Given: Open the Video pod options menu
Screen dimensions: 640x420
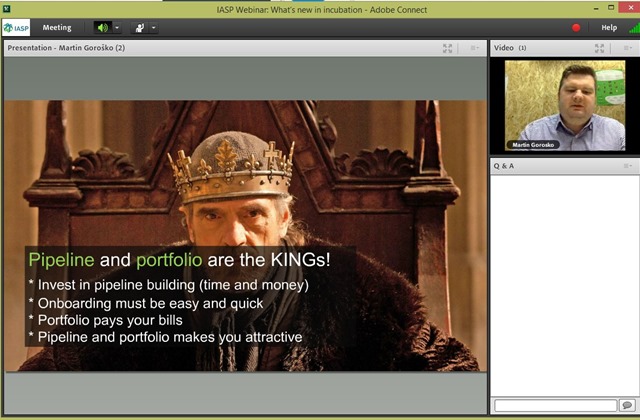Looking at the screenshot, I should pyautogui.click(x=628, y=48).
